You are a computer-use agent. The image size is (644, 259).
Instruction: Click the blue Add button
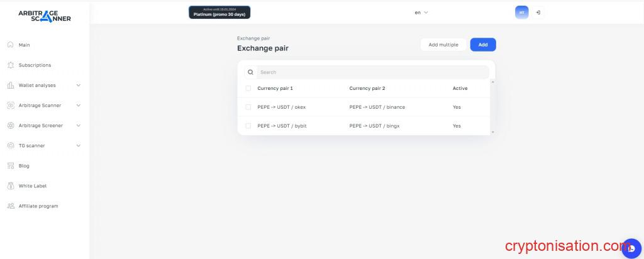[x=483, y=45]
